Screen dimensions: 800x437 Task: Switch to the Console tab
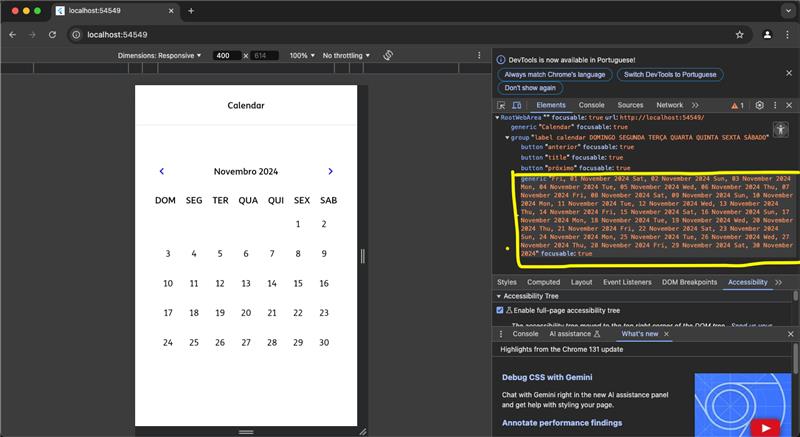(591, 105)
